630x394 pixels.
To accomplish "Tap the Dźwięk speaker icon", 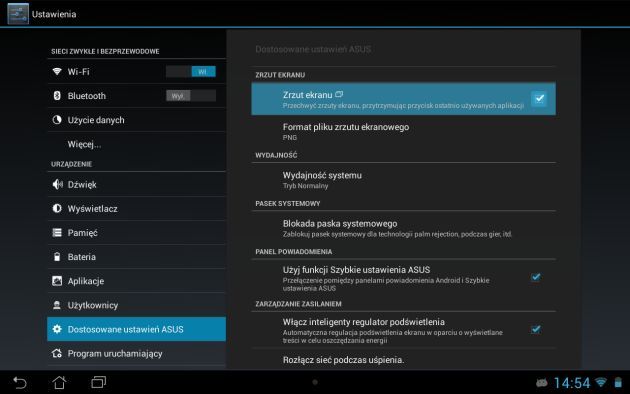I will (57, 184).
